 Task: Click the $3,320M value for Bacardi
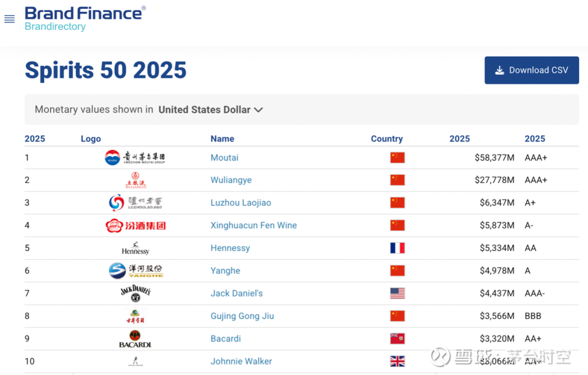(497, 339)
